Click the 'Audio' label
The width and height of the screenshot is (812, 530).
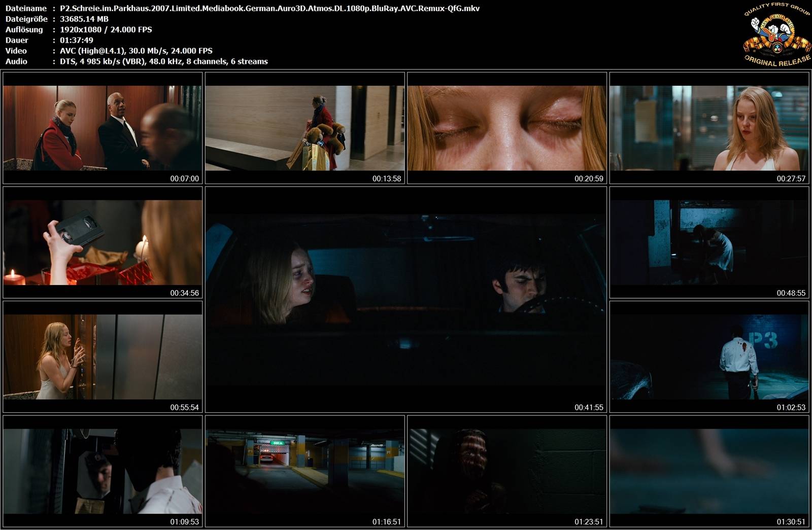coord(16,61)
